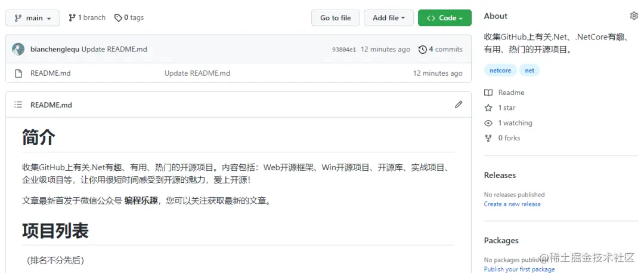Click the About settings gear icon

(x=634, y=16)
